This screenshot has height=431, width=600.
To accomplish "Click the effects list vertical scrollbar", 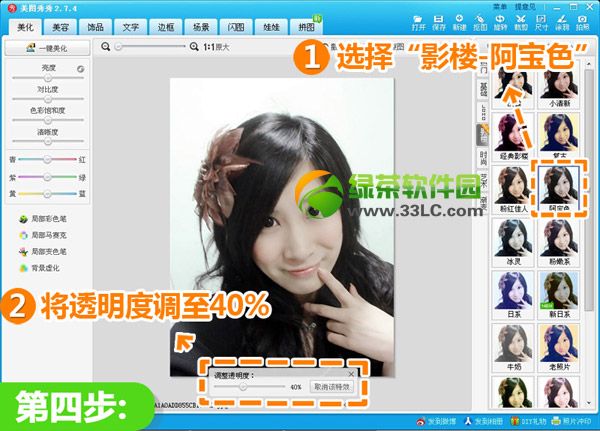I will pos(589,233).
